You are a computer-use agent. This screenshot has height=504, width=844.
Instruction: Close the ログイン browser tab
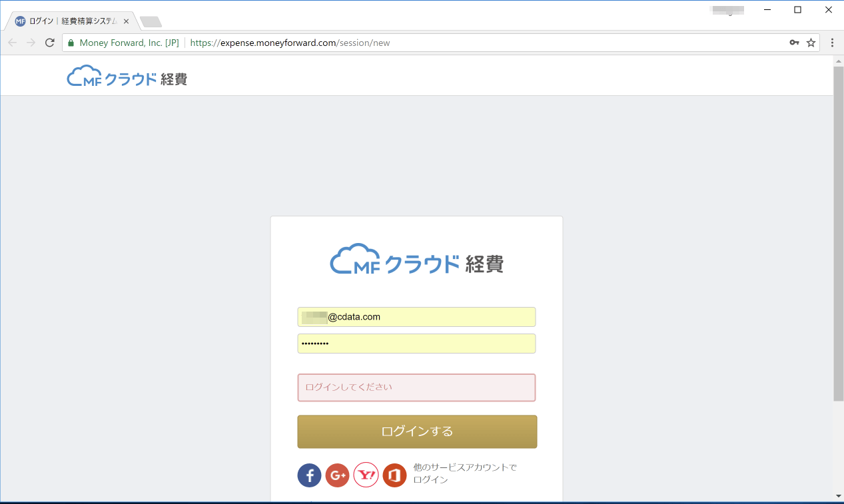(x=127, y=21)
